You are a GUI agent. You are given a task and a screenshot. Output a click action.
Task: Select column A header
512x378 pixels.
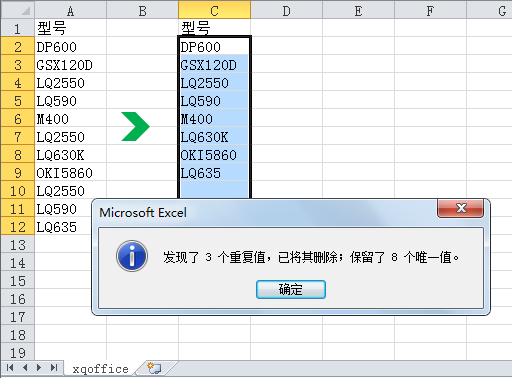point(70,10)
